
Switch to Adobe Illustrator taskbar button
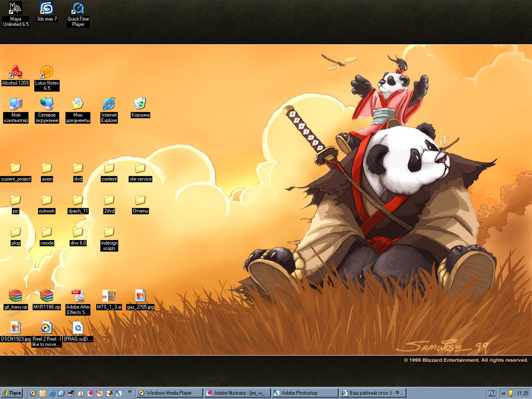237,393
